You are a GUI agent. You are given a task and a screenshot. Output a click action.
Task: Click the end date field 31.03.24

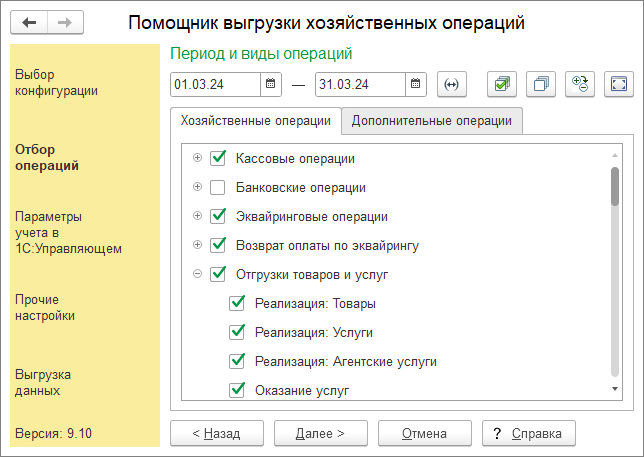(361, 84)
